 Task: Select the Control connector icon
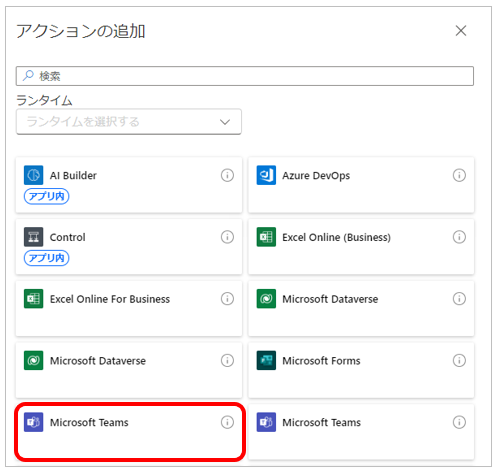(33, 237)
